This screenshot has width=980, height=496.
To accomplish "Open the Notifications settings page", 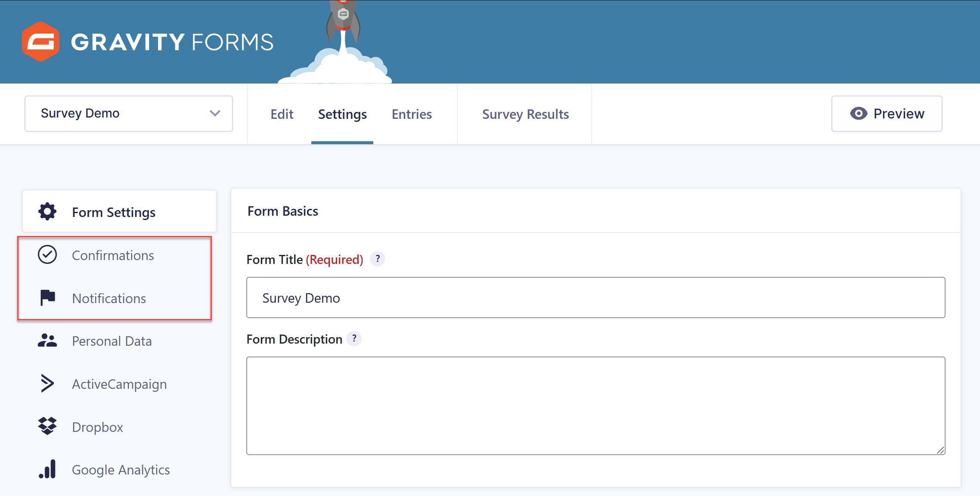I will point(109,298).
